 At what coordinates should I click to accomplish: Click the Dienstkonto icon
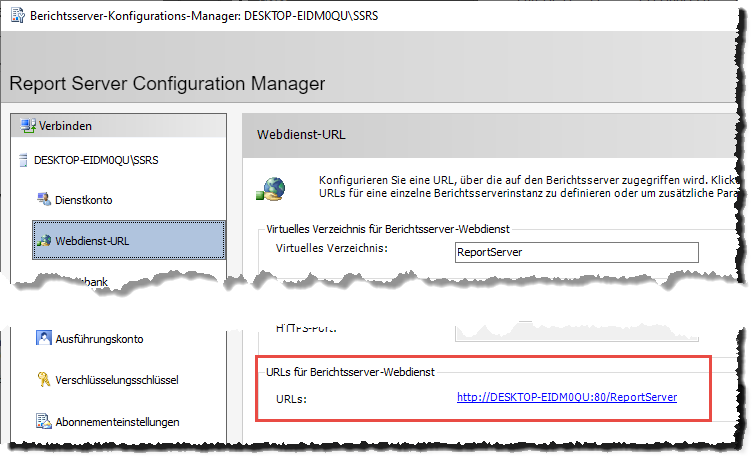pyautogui.click(x=44, y=199)
